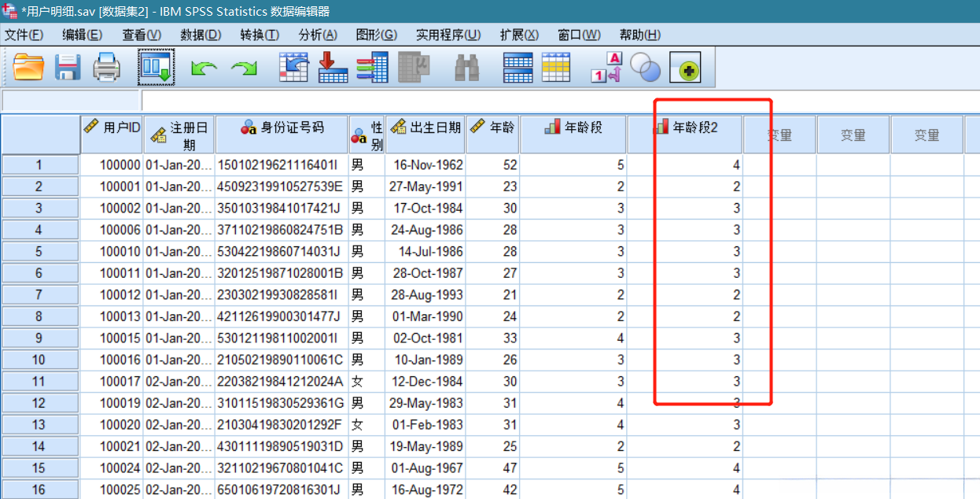The height and width of the screenshot is (499, 980).
Task: Click the Use Variable Sets circles icon
Action: point(646,68)
